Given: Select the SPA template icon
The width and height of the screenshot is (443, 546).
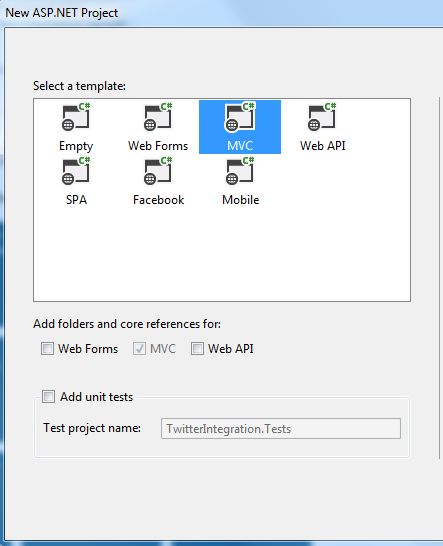Looking at the screenshot, I should [x=76, y=171].
